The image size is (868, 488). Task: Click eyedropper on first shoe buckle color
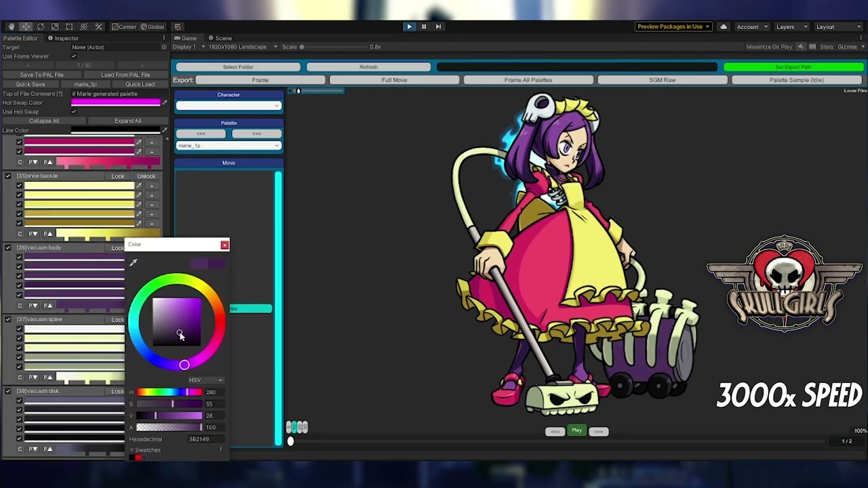[x=139, y=186]
